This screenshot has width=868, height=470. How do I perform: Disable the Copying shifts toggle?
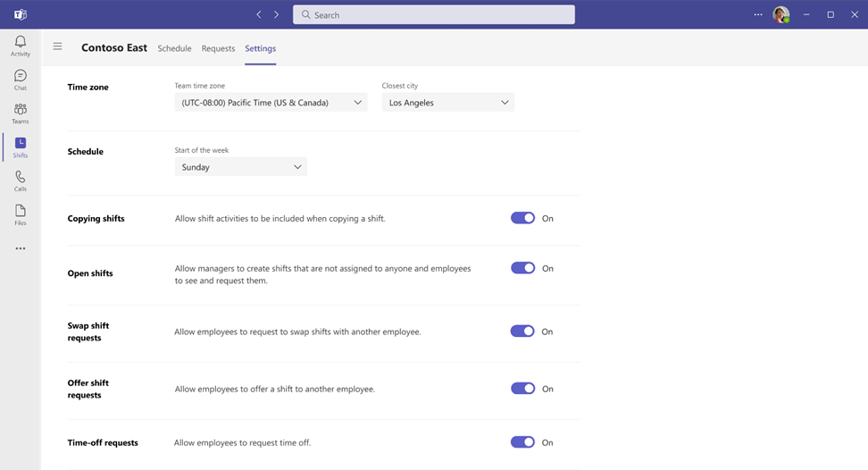[522, 218]
